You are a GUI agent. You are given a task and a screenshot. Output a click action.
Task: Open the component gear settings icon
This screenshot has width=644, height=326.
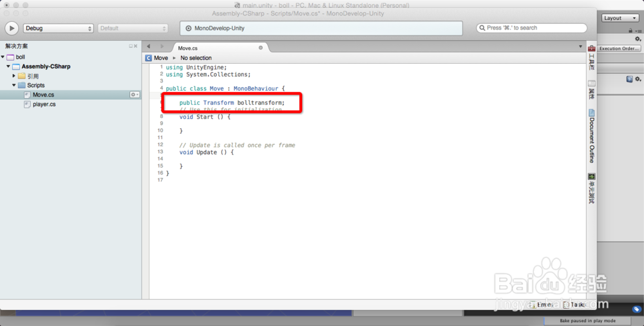(638, 79)
